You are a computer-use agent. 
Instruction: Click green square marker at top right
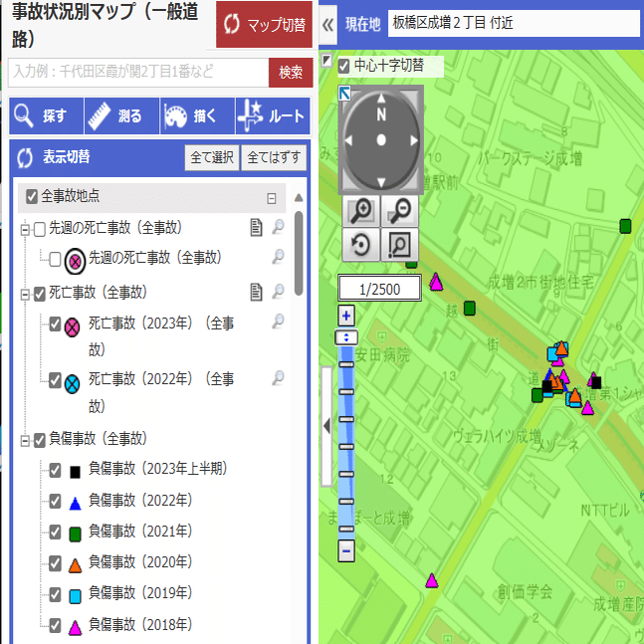[x=625, y=226]
